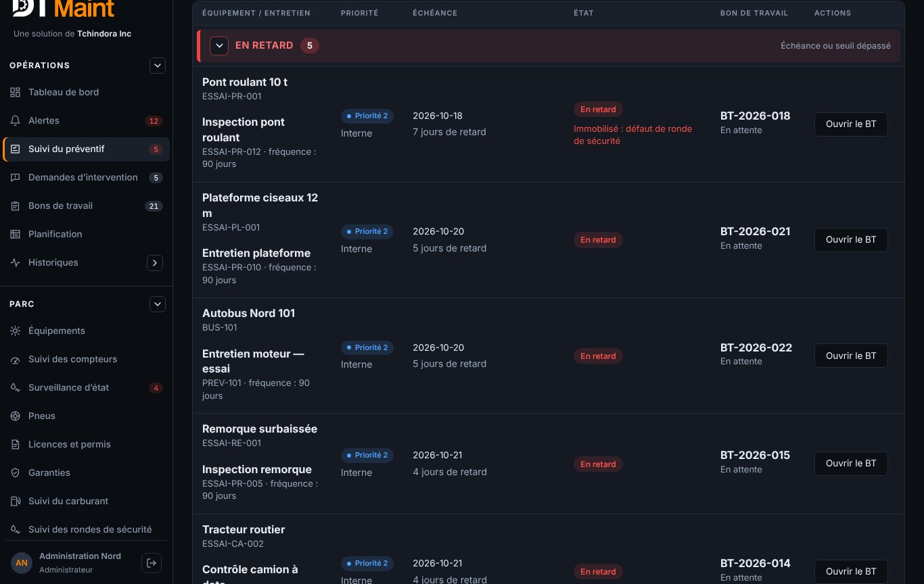
Task: Click the Pneus tire icon
Action: coord(16,416)
